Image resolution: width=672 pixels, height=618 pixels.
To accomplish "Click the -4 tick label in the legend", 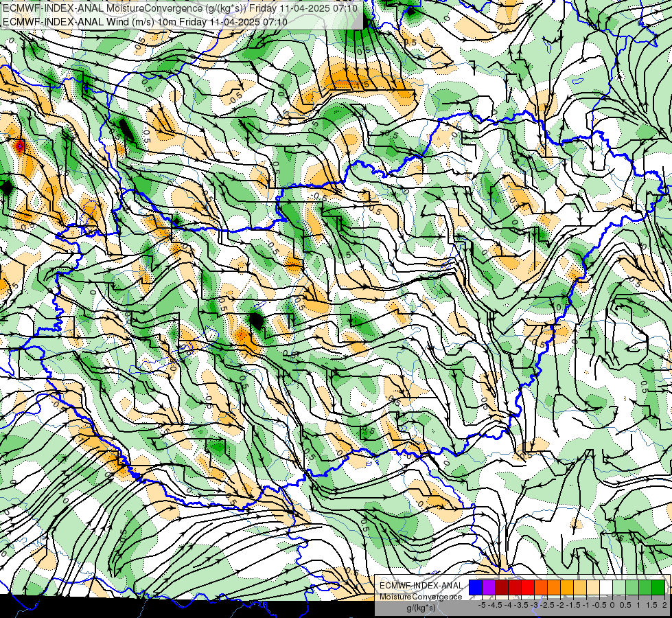I will 508,605.
